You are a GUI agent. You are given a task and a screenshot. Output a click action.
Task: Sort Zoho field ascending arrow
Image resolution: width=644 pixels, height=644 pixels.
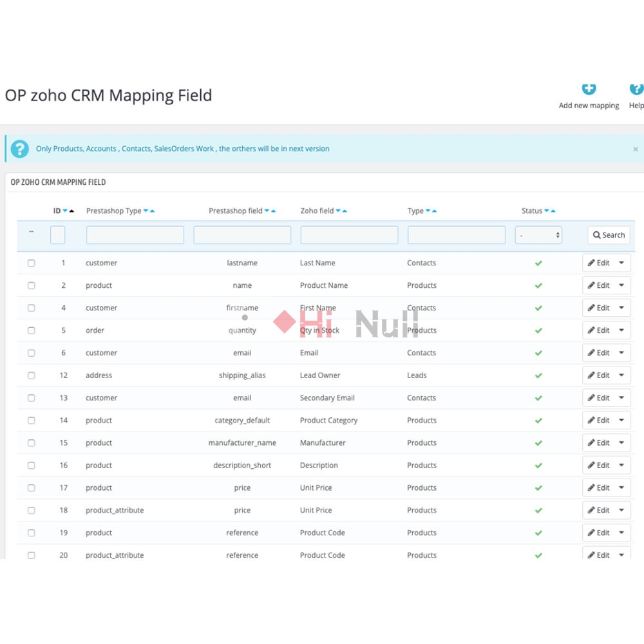point(345,211)
